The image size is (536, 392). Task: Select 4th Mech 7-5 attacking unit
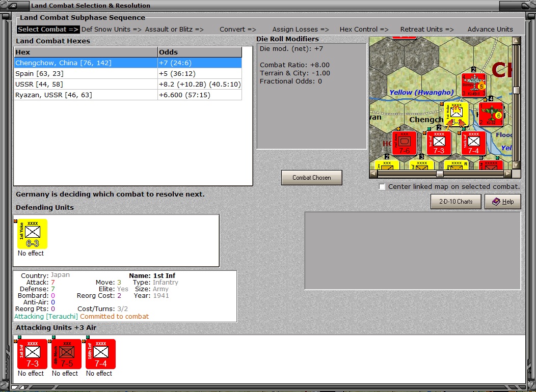(x=66, y=354)
